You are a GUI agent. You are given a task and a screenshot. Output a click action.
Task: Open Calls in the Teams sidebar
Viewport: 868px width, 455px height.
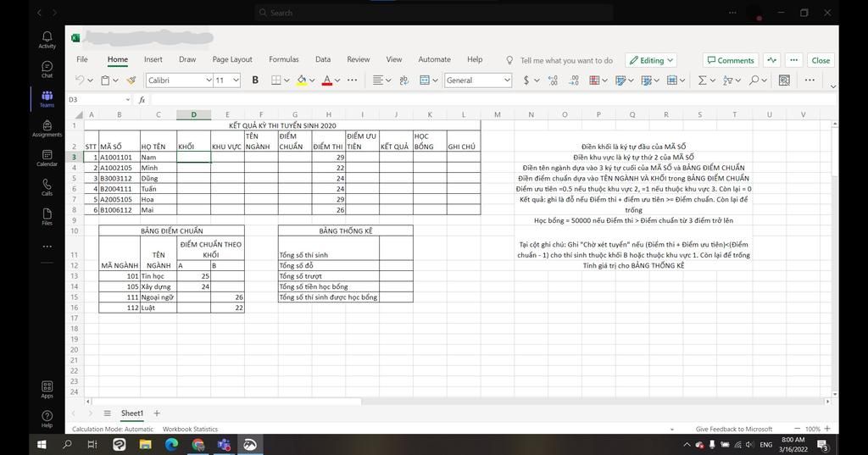[x=47, y=187]
